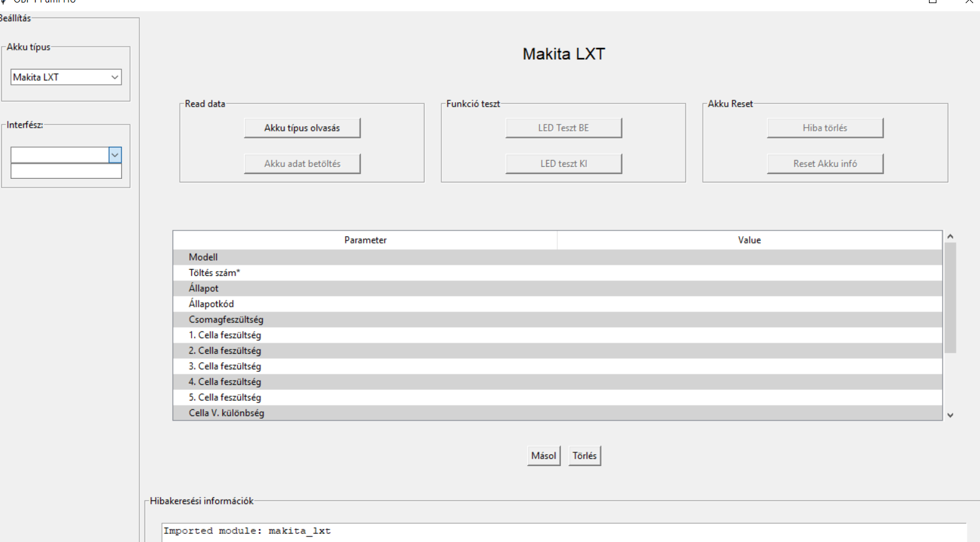Click the Másol copy button
The image size is (980, 542).
pyautogui.click(x=543, y=455)
